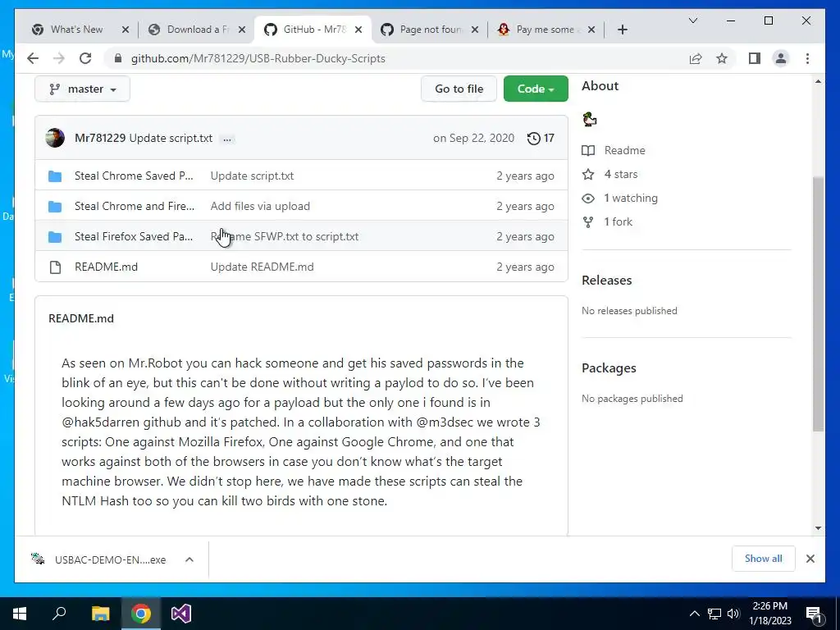Click folder icon for Steal Firefox Saved
This screenshot has height=630, width=840.
[55, 237]
